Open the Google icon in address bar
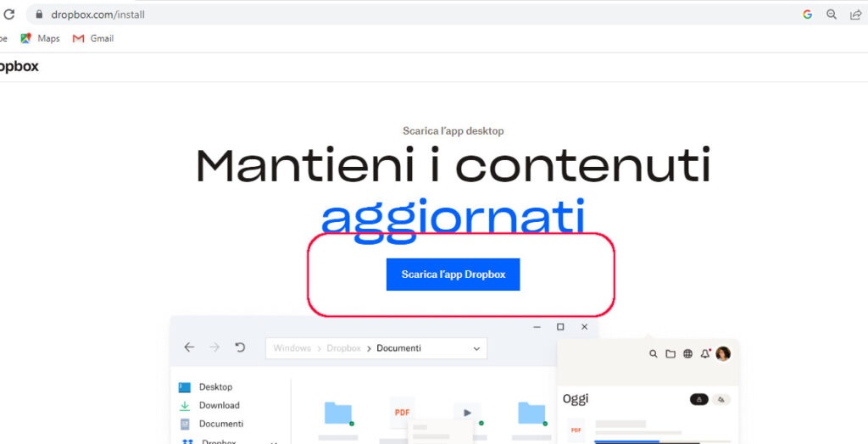The width and height of the screenshot is (868, 444). pyautogui.click(x=807, y=14)
